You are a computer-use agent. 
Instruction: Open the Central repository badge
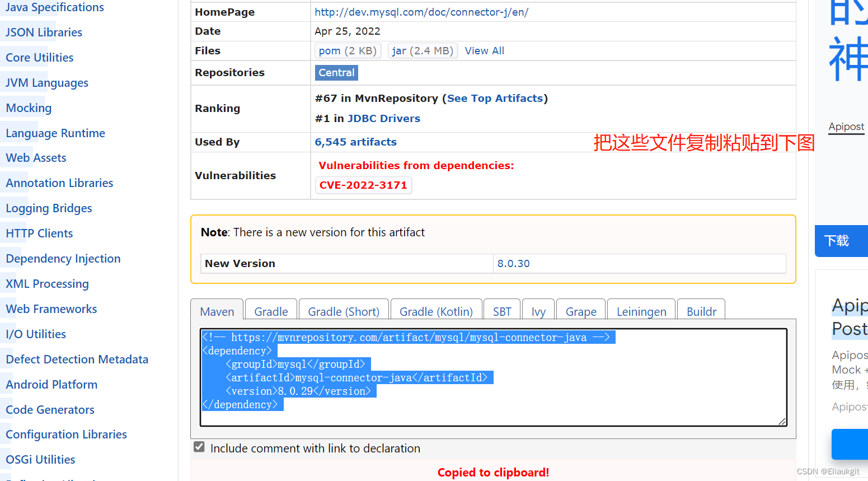pyautogui.click(x=336, y=72)
